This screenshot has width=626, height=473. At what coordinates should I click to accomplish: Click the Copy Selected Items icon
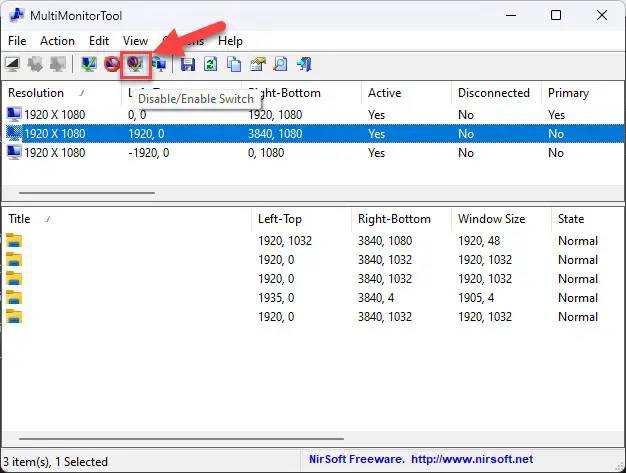tap(234, 64)
